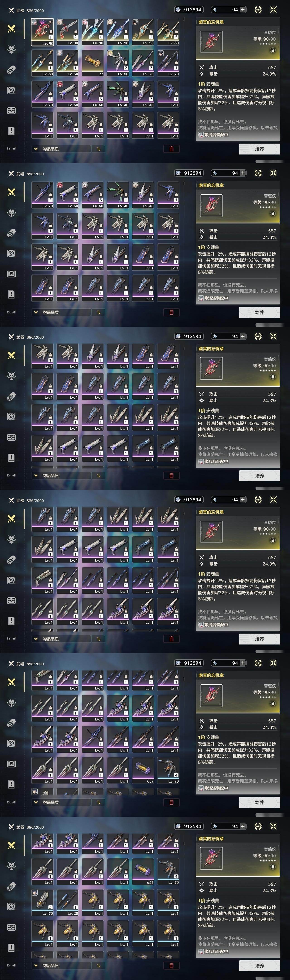The height and width of the screenshot is (980, 290).
Task: Toggle the sort order arrows in topmost panel
Action: click(x=98, y=149)
